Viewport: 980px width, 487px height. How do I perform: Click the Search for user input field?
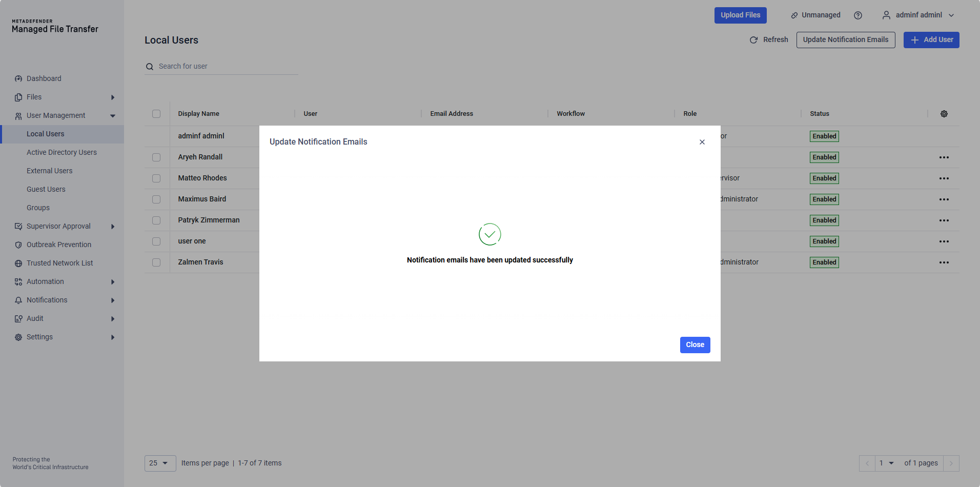pos(220,66)
